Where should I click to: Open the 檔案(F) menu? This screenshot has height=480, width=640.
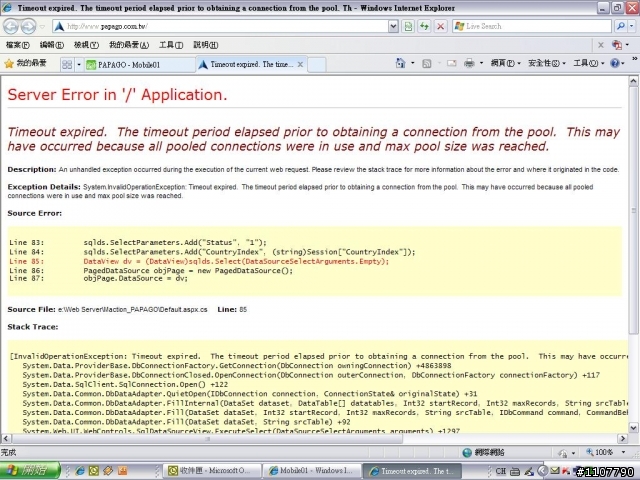pyautogui.click(x=18, y=45)
